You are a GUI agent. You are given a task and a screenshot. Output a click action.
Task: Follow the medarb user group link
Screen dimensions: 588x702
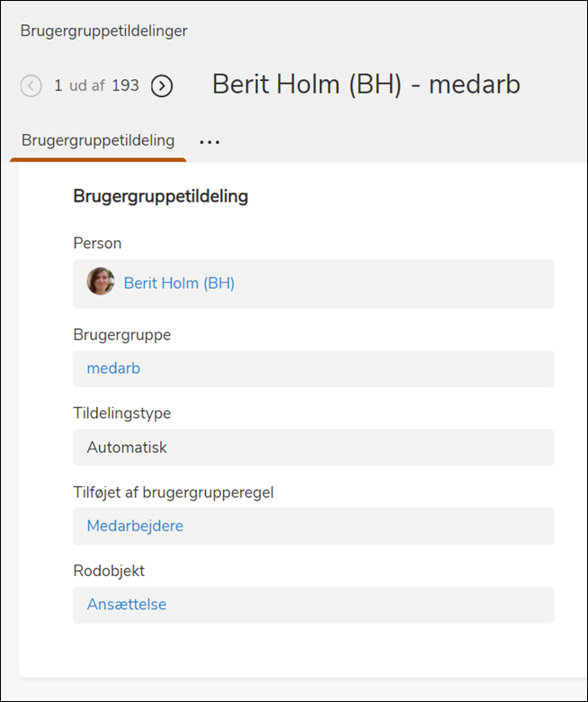[x=113, y=369]
